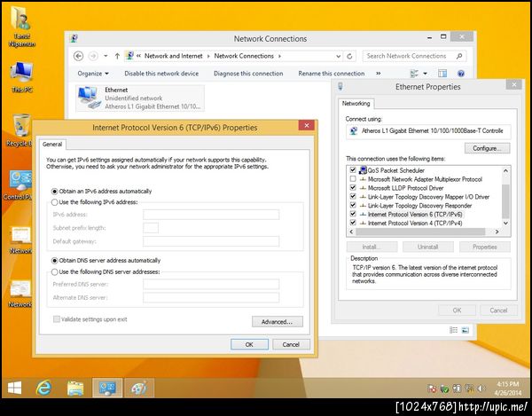The image size is (532, 416).
Task: Switch to large icons view in status bar
Action: (465, 330)
